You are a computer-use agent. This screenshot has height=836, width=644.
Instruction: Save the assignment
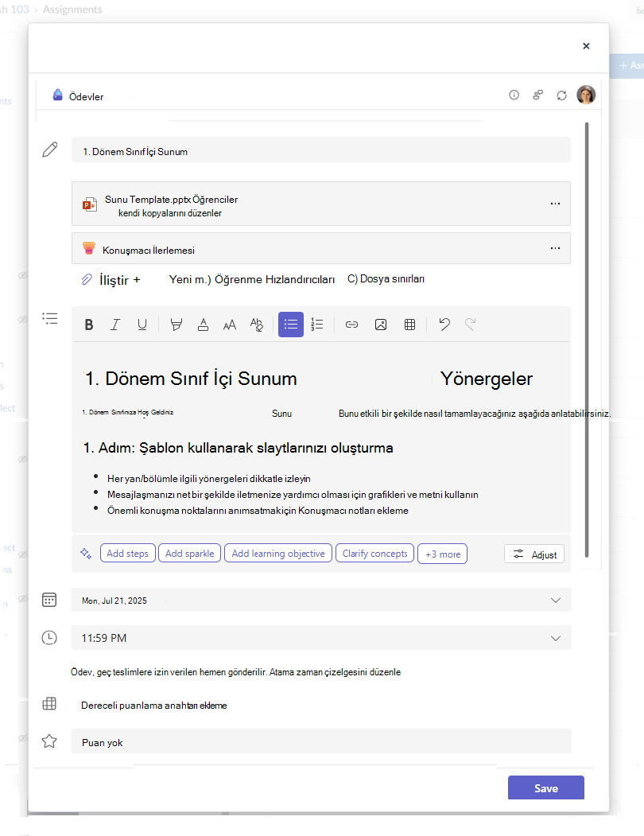click(546, 788)
